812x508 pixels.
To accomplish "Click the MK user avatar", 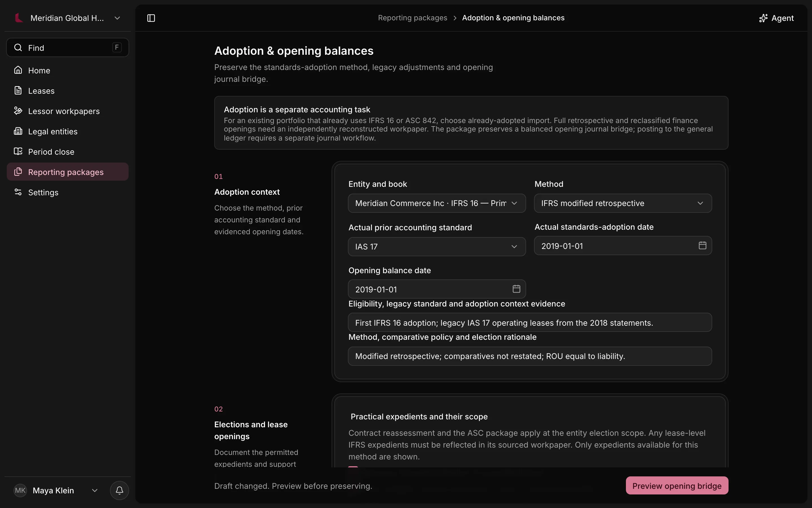I will [20, 491].
